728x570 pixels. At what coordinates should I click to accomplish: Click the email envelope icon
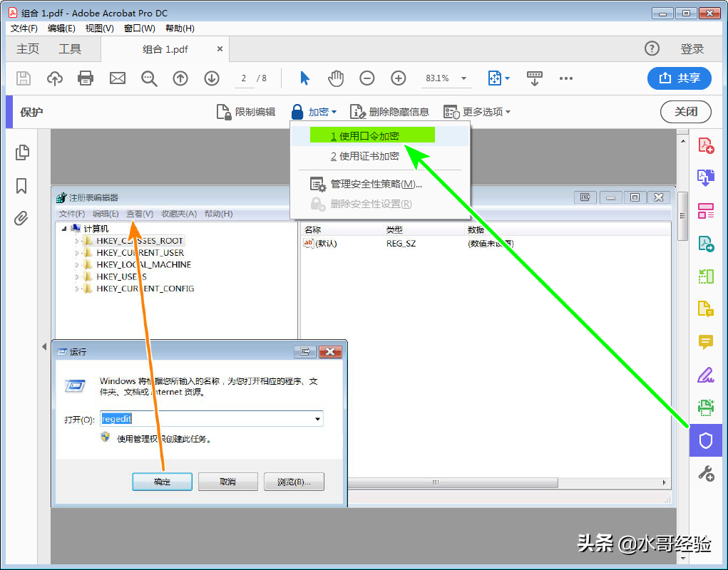pyautogui.click(x=118, y=78)
